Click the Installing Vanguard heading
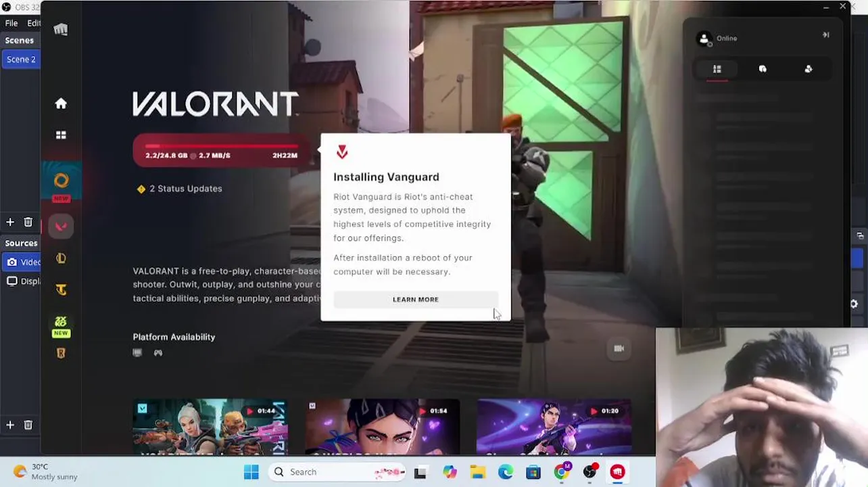Screen dimensions: 868x487 coord(386,177)
